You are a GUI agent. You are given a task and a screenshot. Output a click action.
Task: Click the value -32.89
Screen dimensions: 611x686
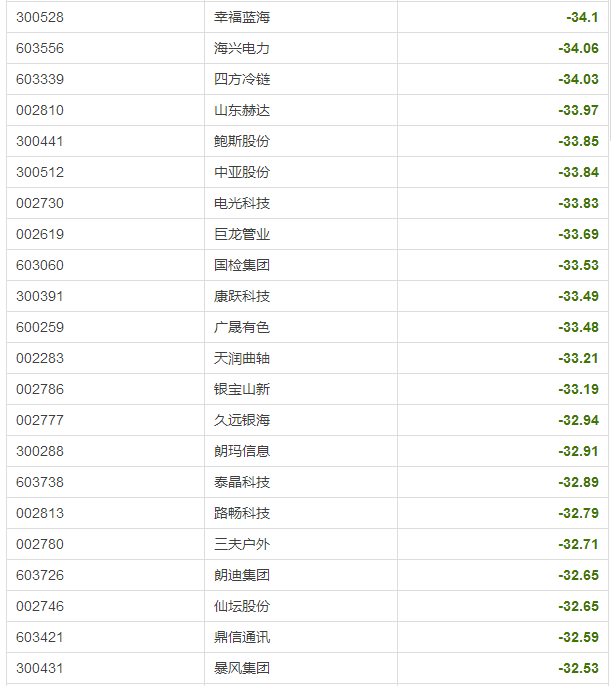point(578,482)
